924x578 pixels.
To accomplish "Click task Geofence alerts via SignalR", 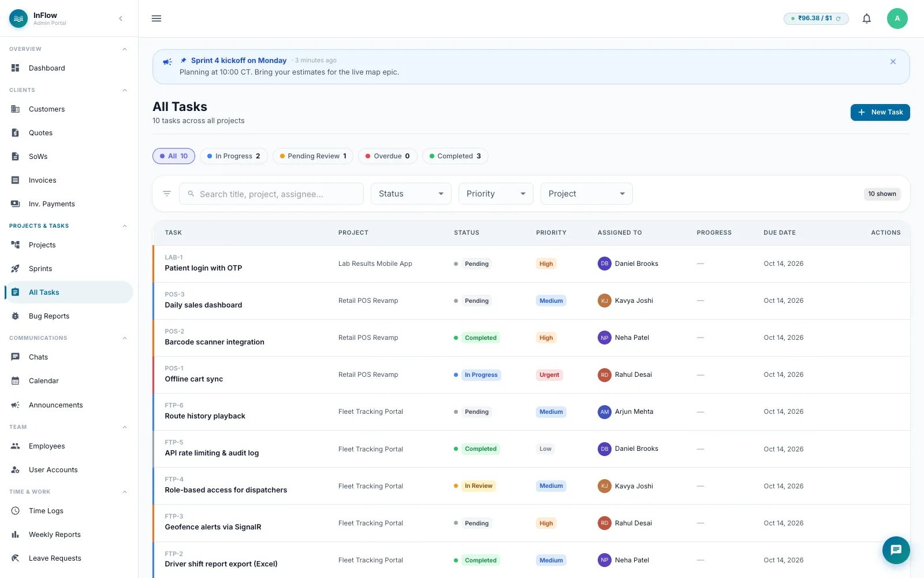I will 213,527.
